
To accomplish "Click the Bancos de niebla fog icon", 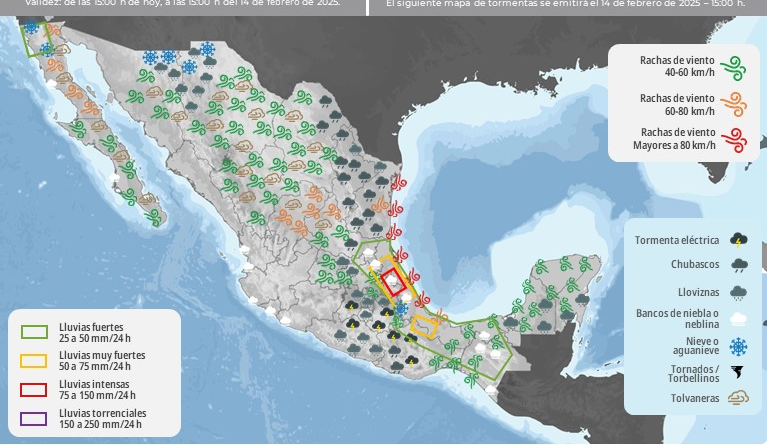I will [738, 319].
